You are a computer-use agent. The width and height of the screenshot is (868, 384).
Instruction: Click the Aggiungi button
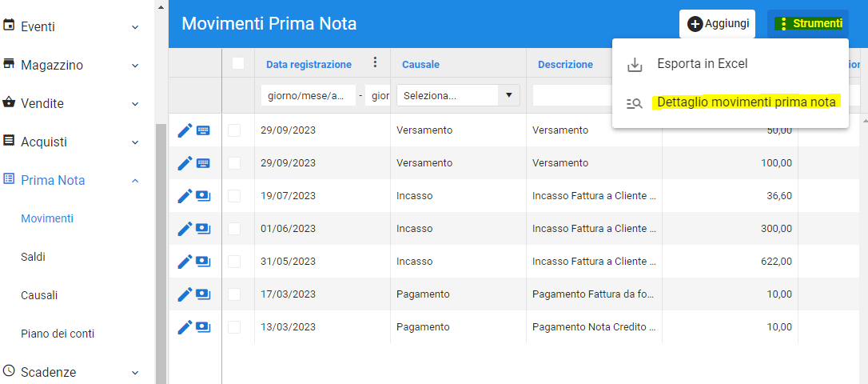tap(718, 24)
